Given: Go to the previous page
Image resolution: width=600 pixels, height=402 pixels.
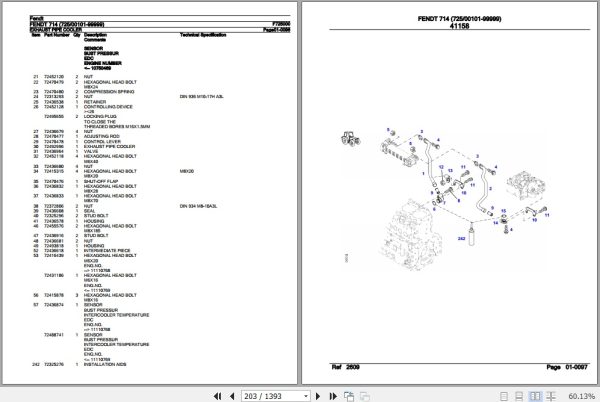Looking at the screenshot, I should (x=232, y=396).
